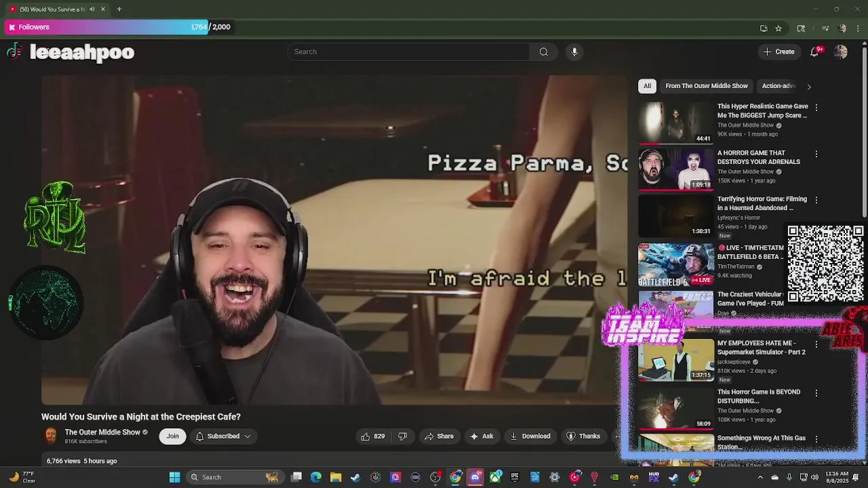Like the video with 829 likes
The width and height of the screenshot is (868, 488).
[373, 436]
